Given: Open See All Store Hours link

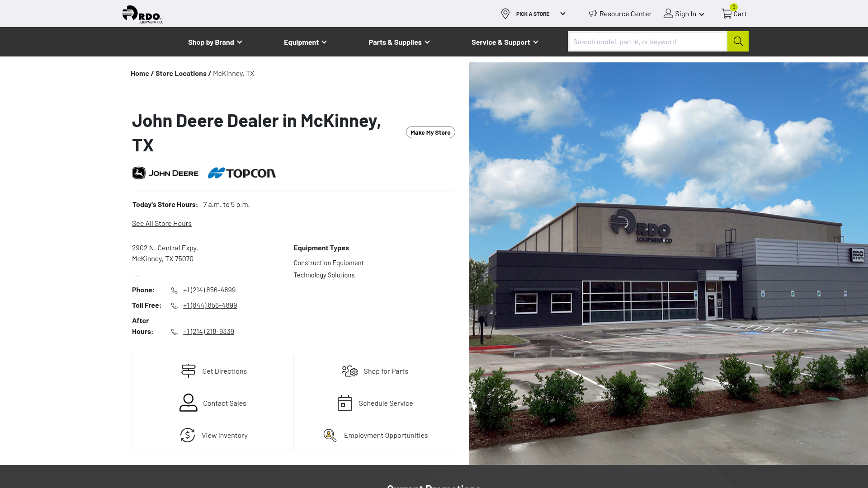Looking at the screenshot, I should (x=161, y=223).
